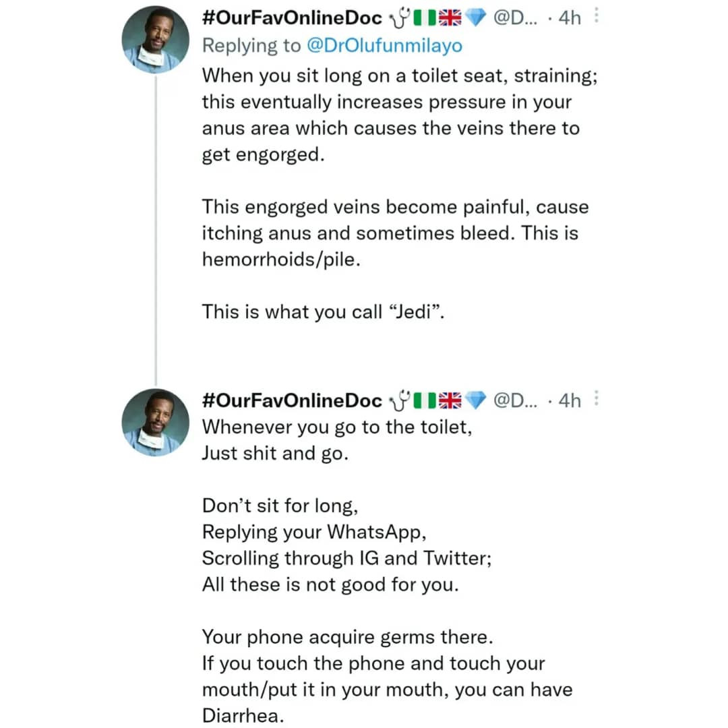Click the 4h timestamp on the hemorrhoids tweet
This screenshot has height=728, width=728.
pos(570,19)
